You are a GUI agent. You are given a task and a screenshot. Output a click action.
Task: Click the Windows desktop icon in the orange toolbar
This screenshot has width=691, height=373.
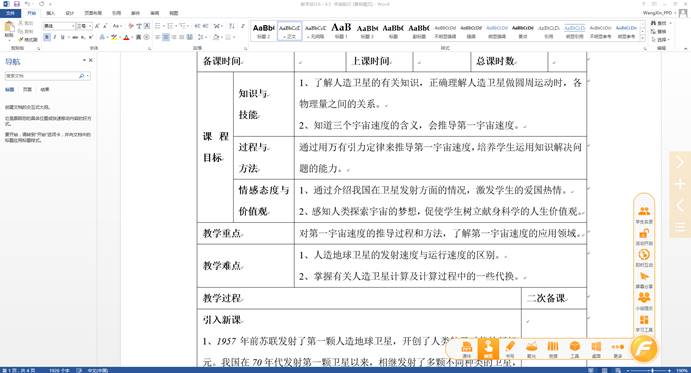(596, 347)
